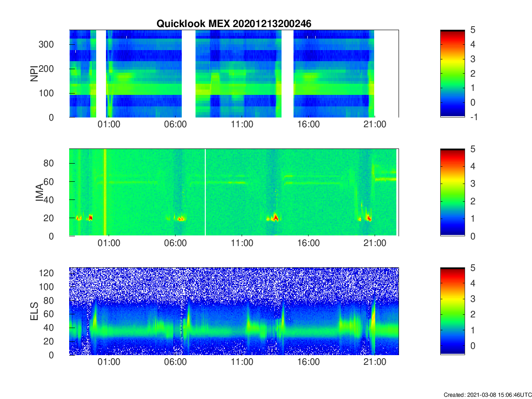Click the 01:00 tick label of the NPI plot
Screen dimensions: 532x399
coord(109,125)
